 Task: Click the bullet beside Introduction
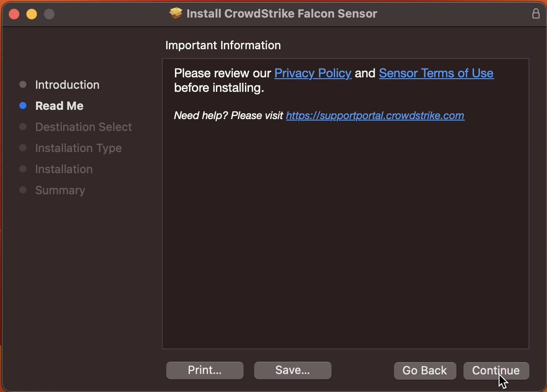[23, 84]
